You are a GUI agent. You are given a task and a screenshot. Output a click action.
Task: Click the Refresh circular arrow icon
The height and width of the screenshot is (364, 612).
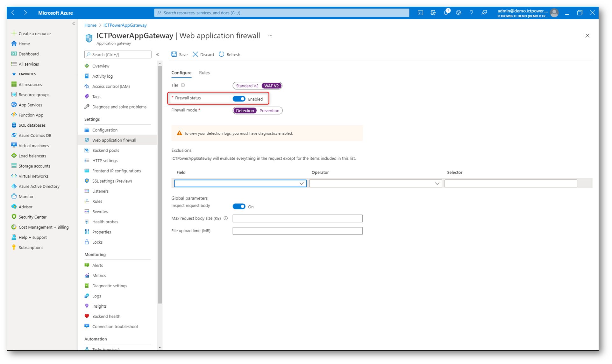pos(222,54)
